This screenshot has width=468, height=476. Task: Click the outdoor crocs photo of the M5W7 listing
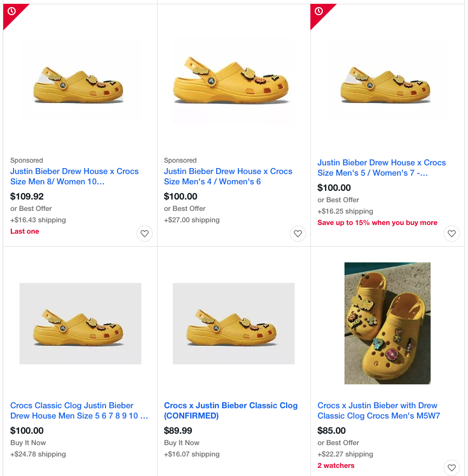click(x=387, y=323)
